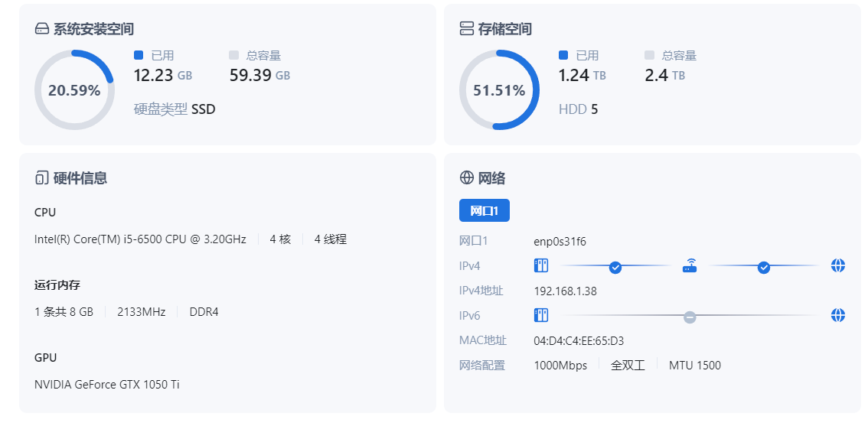
Task: Click the IPv6 row NAS device icon
Action: [541, 315]
